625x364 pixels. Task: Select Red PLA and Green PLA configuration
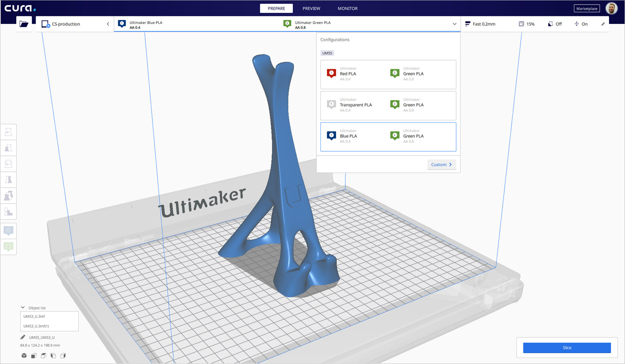[x=388, y=75]
